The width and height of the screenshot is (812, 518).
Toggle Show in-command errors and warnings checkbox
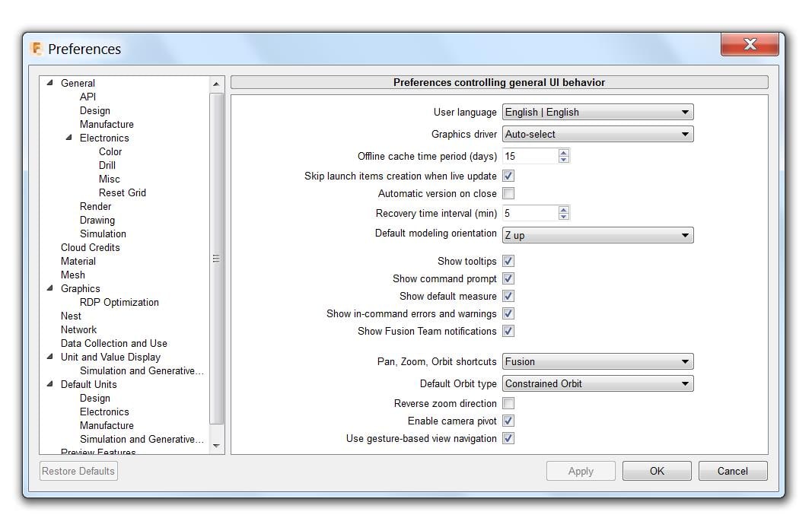click(x=508, y=313)
